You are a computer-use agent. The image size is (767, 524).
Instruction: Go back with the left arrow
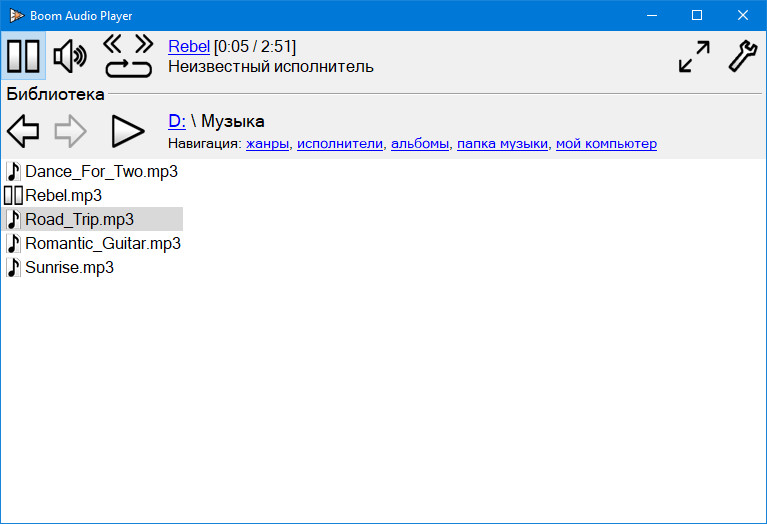pyautogui.click(x=23, y=131)
